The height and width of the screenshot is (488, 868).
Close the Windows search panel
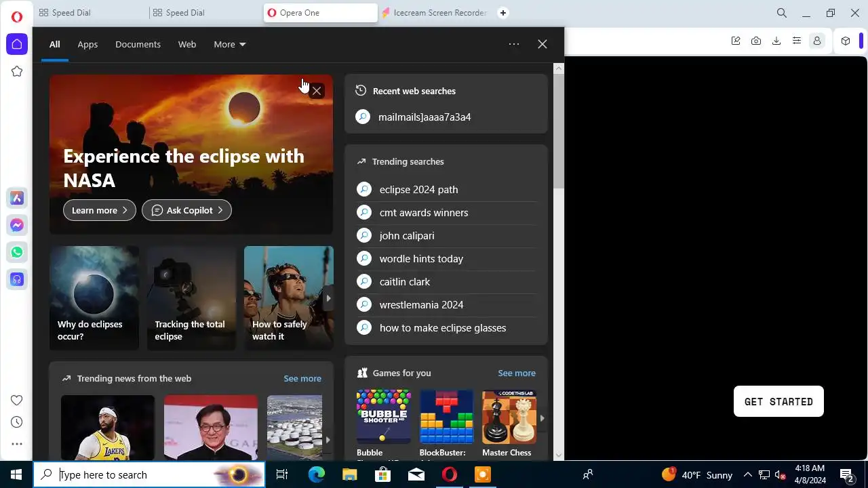point(542,44)
